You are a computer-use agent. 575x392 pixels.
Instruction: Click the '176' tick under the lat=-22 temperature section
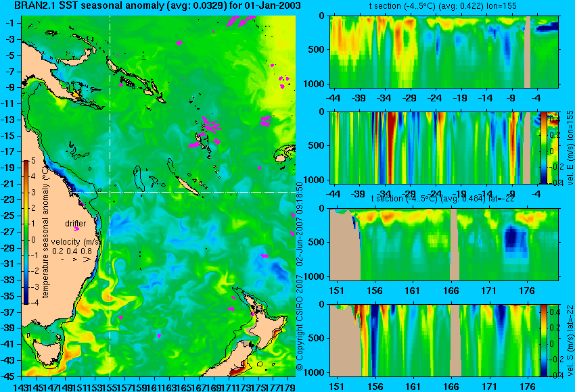pyautogui.click(x=527, y=291)
